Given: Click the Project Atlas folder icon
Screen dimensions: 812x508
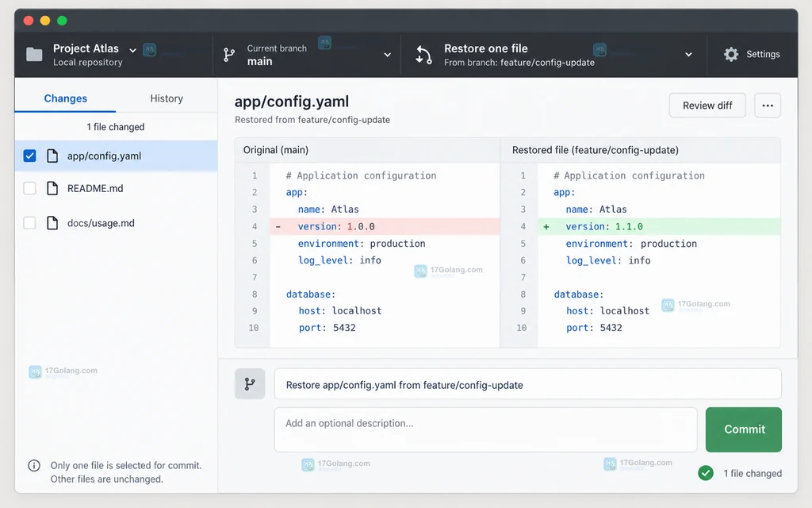Looking at the screenshot, I should [34, 55].
